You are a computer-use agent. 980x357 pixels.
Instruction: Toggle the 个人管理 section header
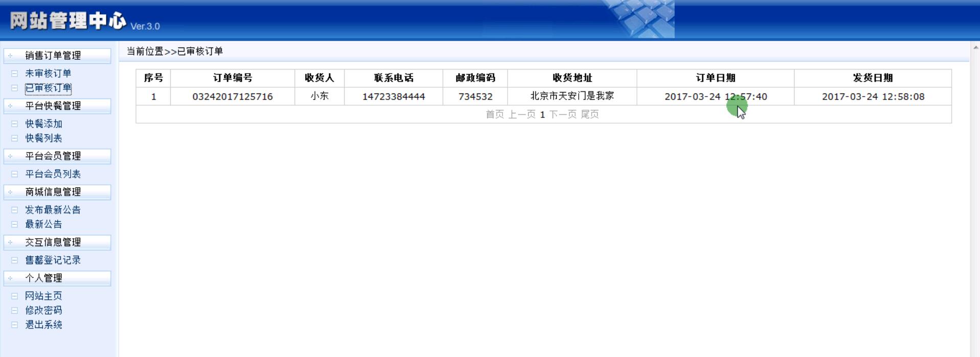click(x=57, y=278)
